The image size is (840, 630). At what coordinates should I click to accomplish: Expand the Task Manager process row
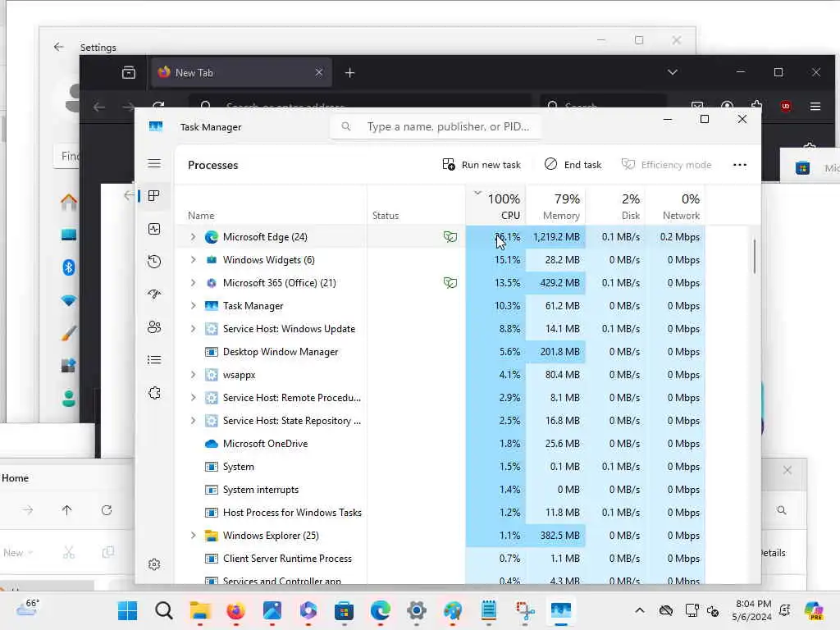click(x=194, y=306)
